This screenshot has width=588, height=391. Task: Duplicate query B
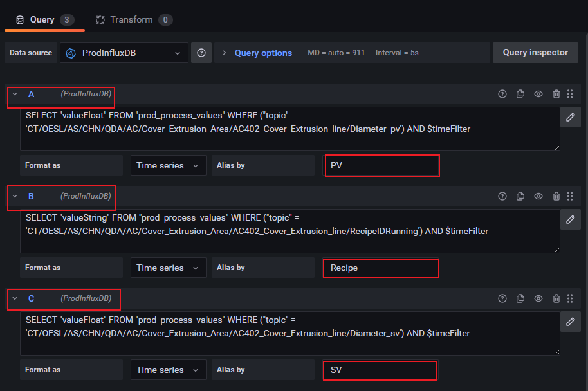pyautogui.click(x=520, y=196)
